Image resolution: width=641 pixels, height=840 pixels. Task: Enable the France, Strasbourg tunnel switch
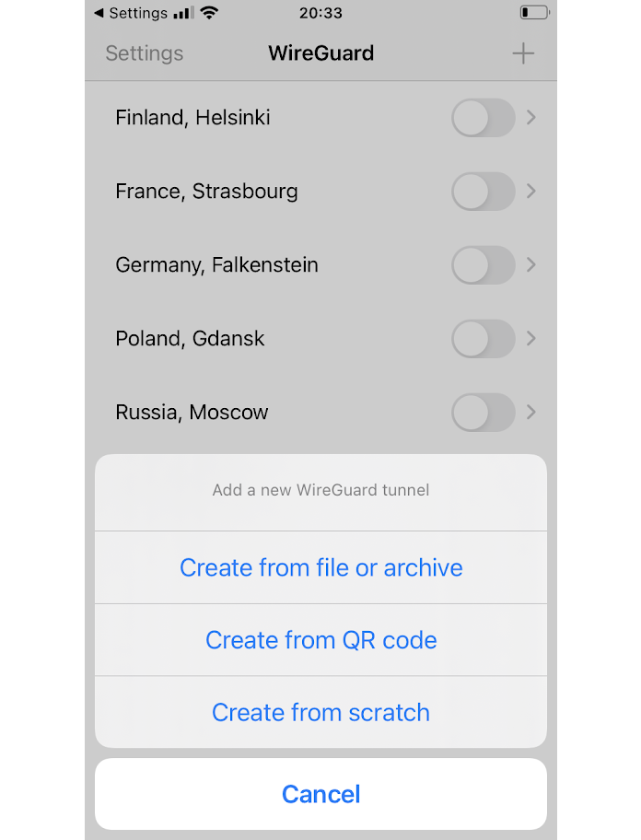click(x=483, y=192)
